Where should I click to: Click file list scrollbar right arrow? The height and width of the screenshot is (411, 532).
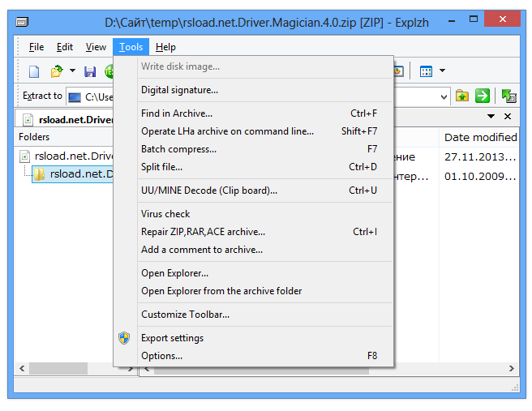coord(511,369)
